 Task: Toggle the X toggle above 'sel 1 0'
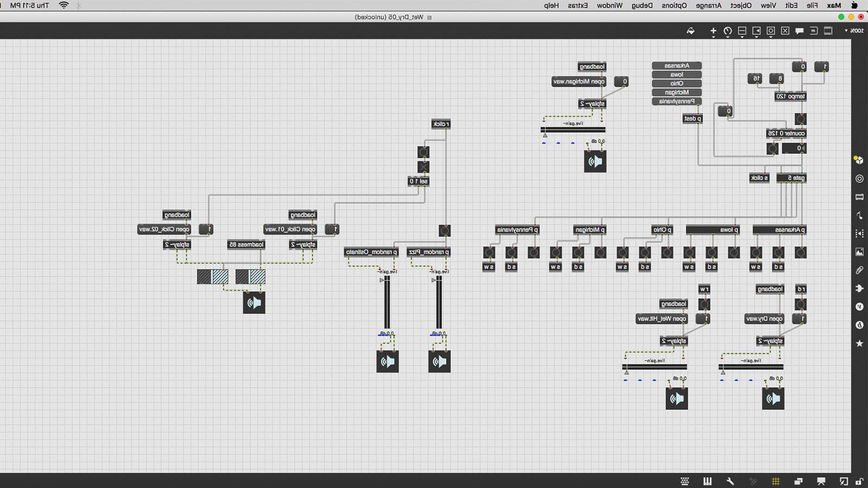tap(423, 166)
